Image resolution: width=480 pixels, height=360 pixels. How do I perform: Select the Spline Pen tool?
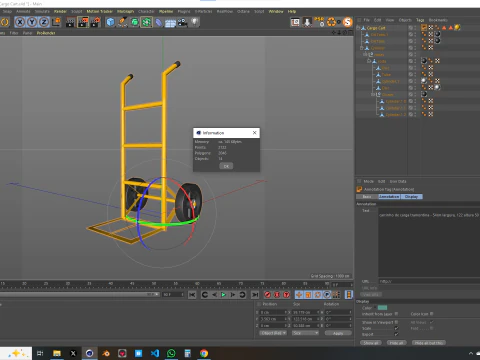tap(122, 22)
